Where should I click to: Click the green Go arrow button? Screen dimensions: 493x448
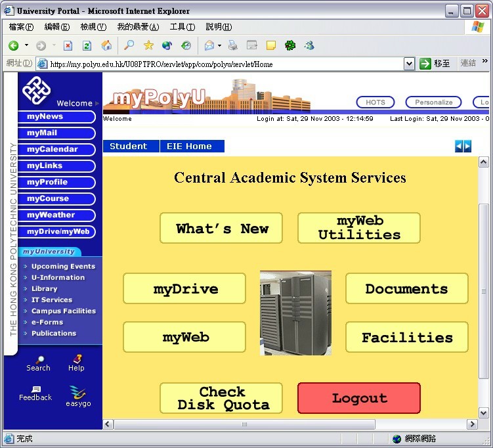[425, 64]
